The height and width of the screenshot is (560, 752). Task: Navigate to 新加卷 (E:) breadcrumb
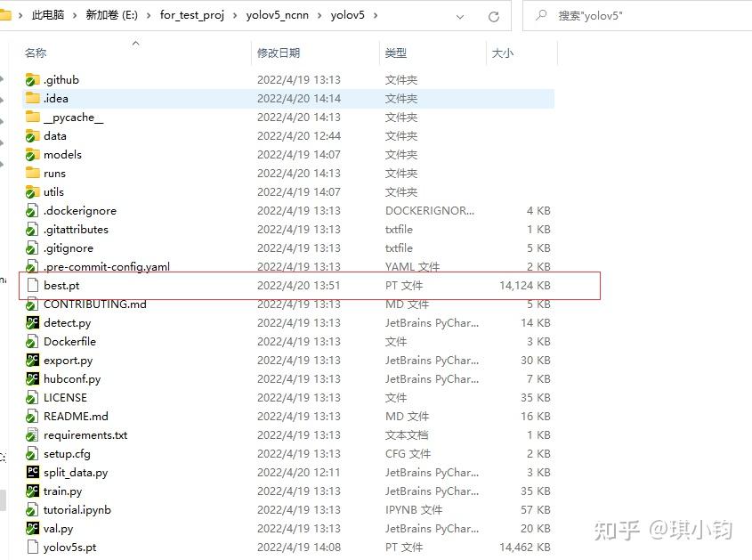click(112, 15)
